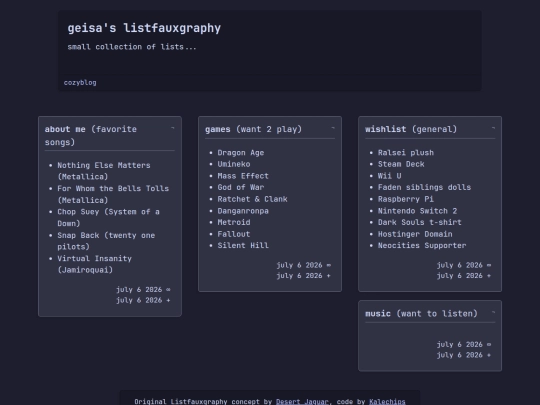The height and width of the screenshot is (405, 540).
Task: Click Steam Deck wishlist item
Action: click(x=401, y=164)
